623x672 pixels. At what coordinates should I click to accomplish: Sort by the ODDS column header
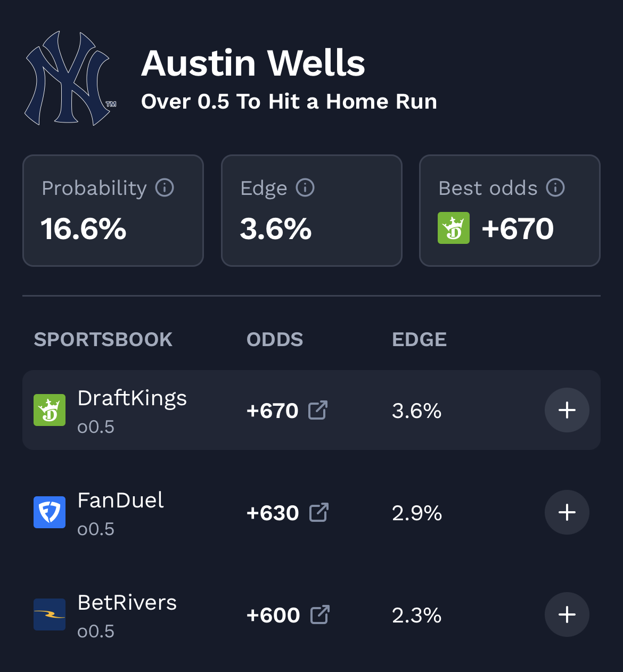pyautogui.click(x=275, y=340)
